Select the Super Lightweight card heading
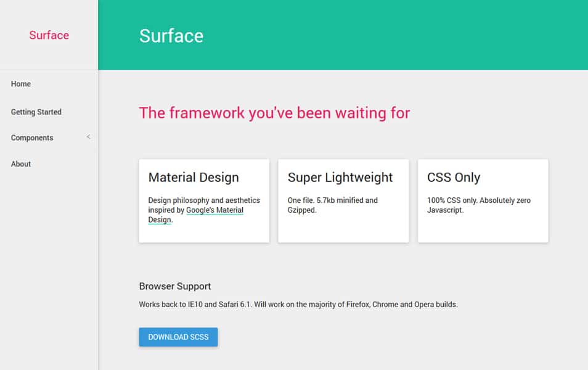Viewport: 588px width, 370px height. 340,177
